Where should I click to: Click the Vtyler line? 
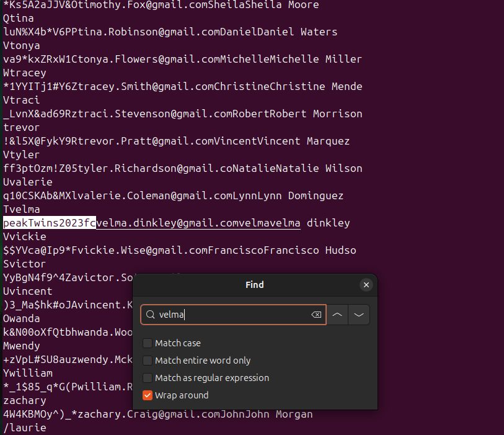22,155
